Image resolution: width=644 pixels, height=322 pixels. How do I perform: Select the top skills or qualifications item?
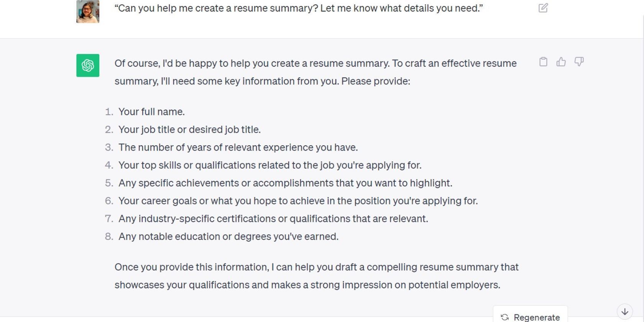[270, 165]
